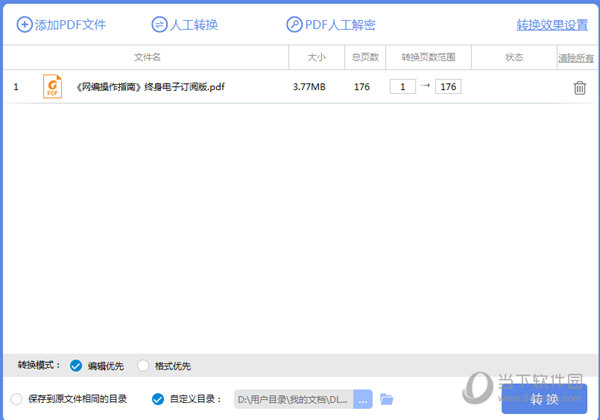600x420 pixels.
Task: Browse directory with the ... button
Action: pos(363,399)
